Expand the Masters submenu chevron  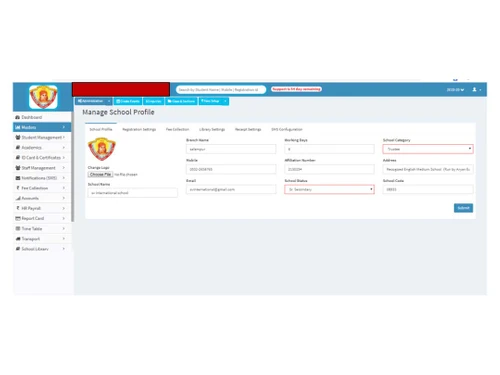64,127
